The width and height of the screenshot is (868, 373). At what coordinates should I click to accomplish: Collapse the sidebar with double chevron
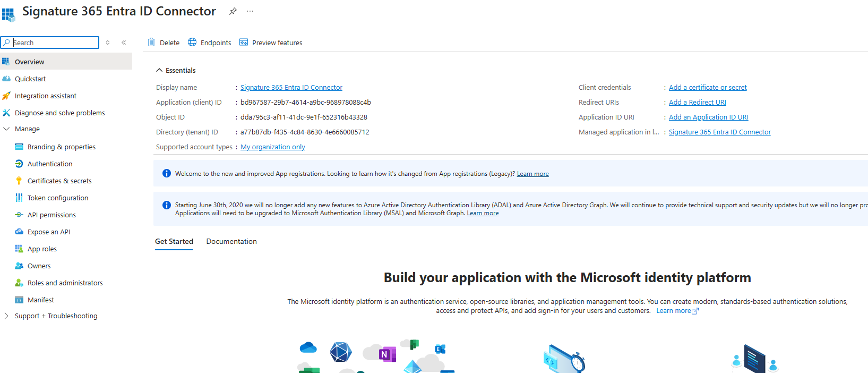(x=124, y=43)
